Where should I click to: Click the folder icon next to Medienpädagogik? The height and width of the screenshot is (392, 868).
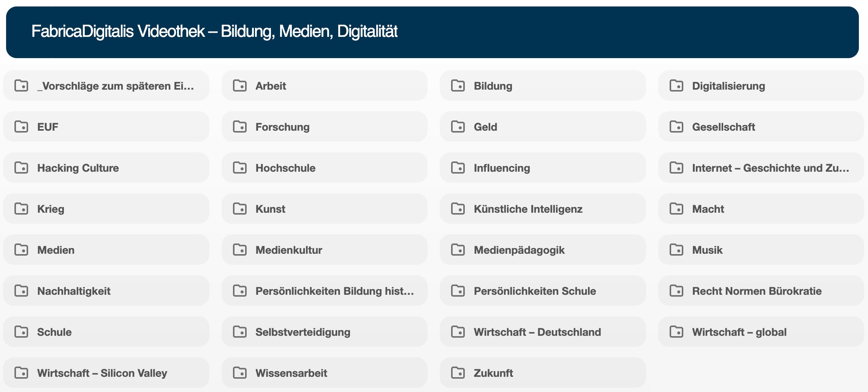coord(458,250)
